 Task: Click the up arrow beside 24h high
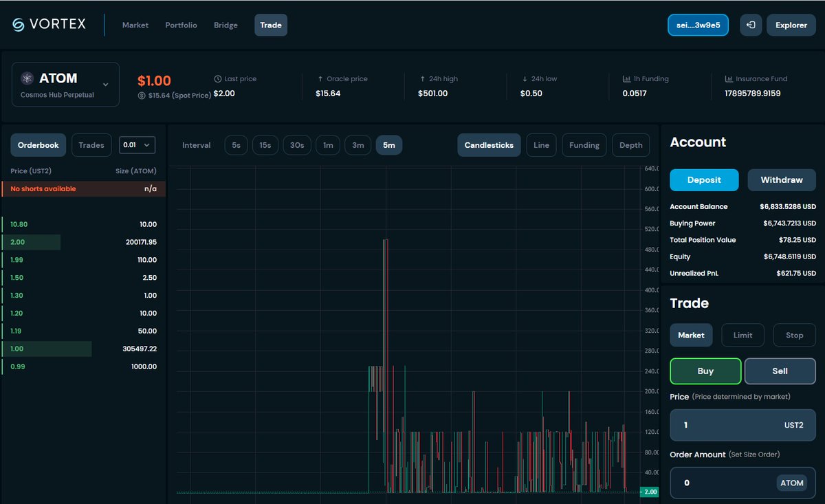[x=422, y=79]
